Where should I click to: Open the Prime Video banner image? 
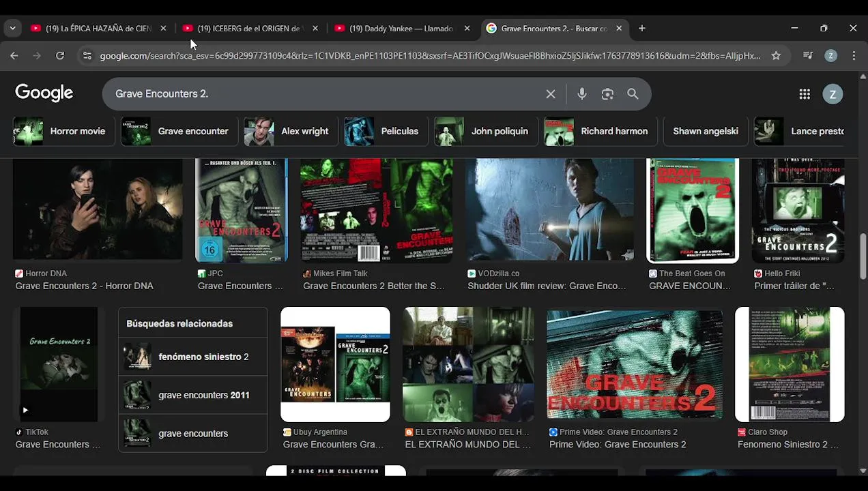tap(635, 364)
